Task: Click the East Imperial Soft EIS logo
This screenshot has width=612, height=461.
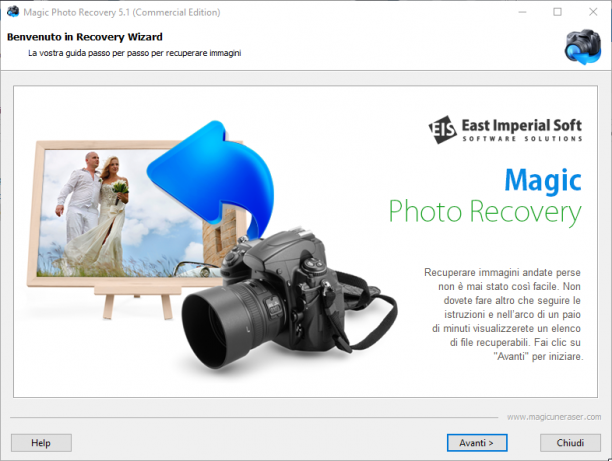Action: (505, 130)
